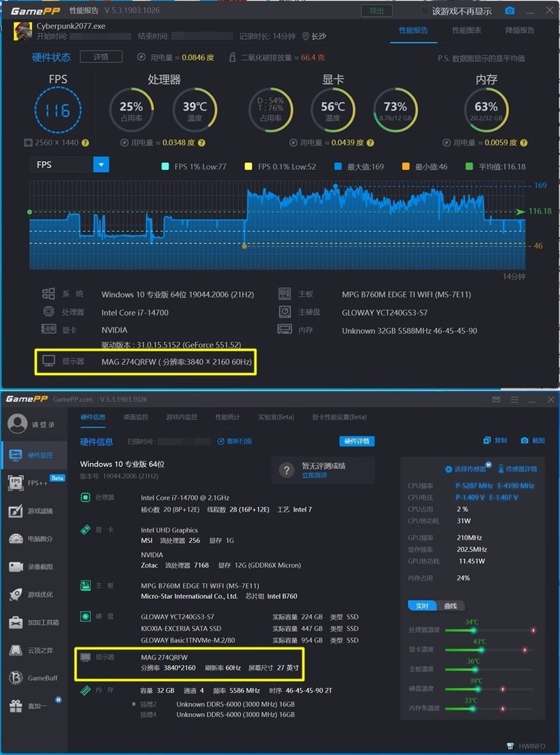Click the mail envelope icon in title bar
Viewport: 560px width, 755px height.
tap(496, 400)
